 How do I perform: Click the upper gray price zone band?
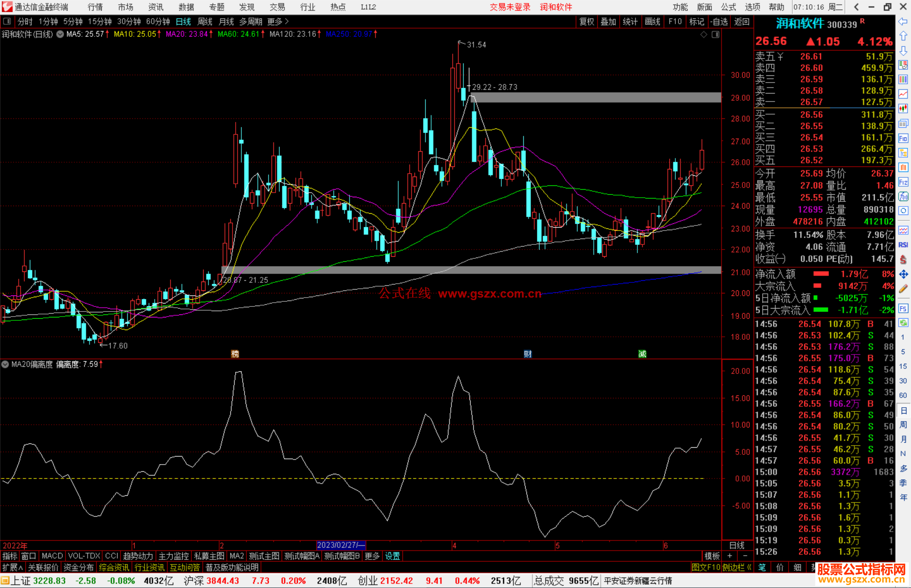(x=596, y=97)
